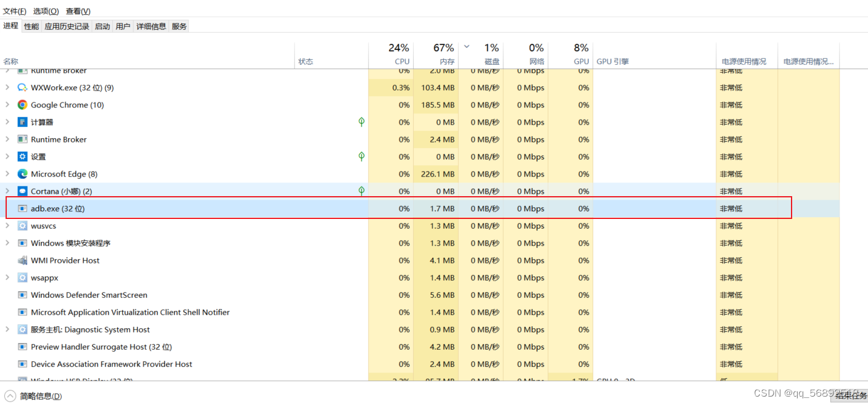Click the Google Chrome icon in process list
The width and height of the screenshot is (868, 404).
coord(23,105)
